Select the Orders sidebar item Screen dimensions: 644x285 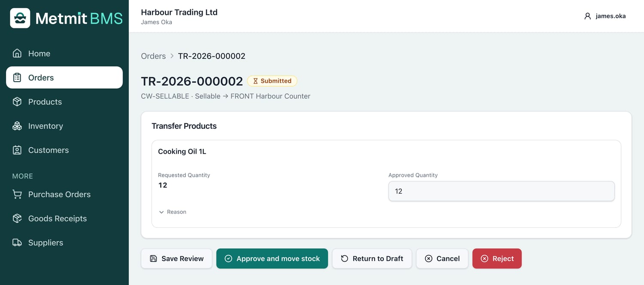click(x=64, y=78)
